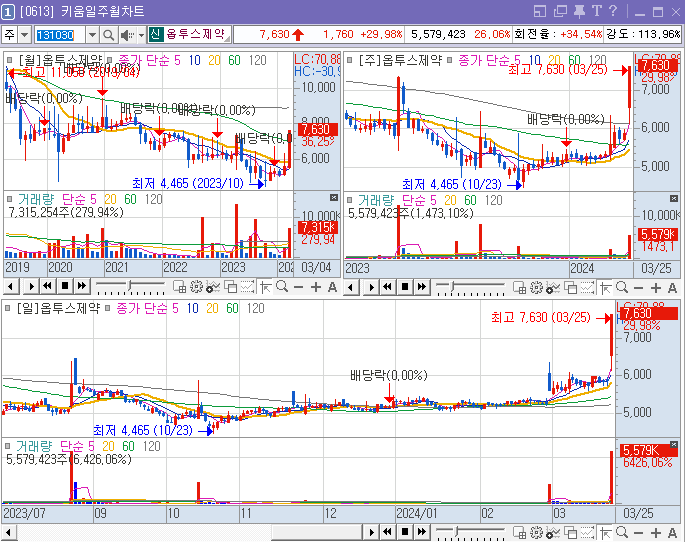The height and width of the screenshot is (542, 685).
Task: Open chart settings gear on weekly chart
Action: point(536,287)
